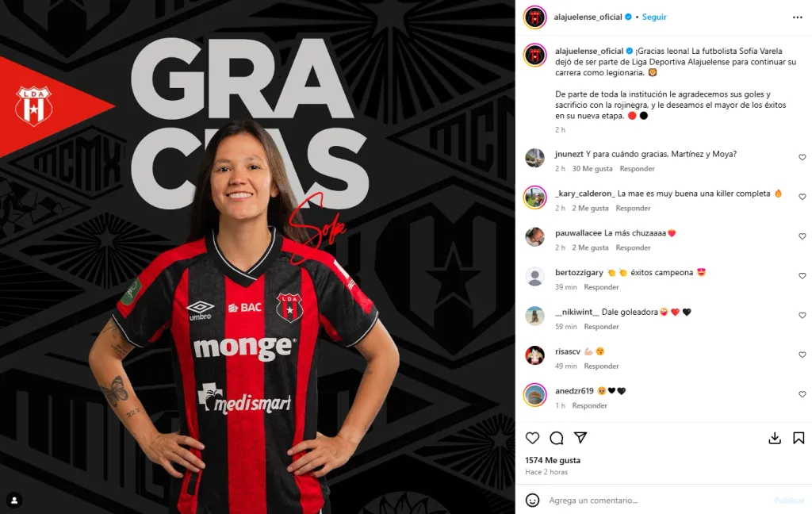The image size is (812, 514).
Task: Focus the Agrega un comentario field
Action: point(657,501)
